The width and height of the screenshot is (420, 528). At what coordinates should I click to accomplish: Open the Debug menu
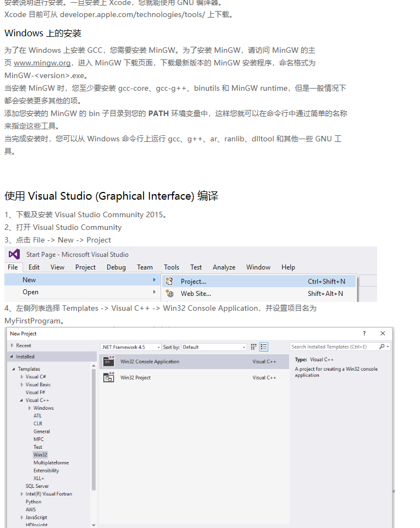point(116,267)
